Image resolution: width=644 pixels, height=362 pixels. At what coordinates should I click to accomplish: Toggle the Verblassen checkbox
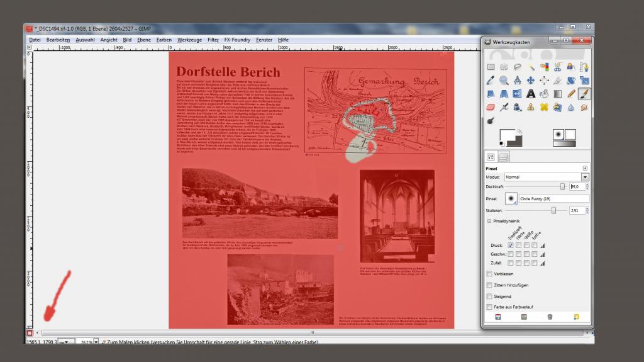[489, 274]
